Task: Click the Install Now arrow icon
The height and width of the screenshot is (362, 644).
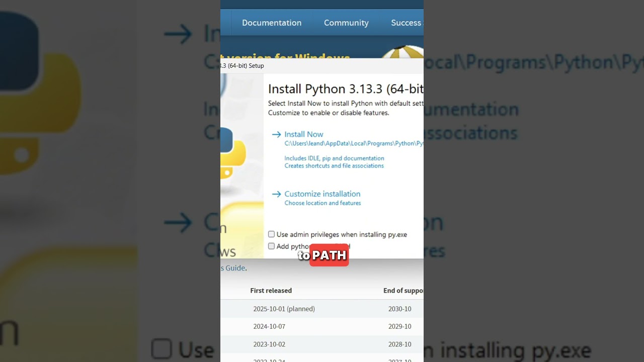Action: click(x=276, y=134)
